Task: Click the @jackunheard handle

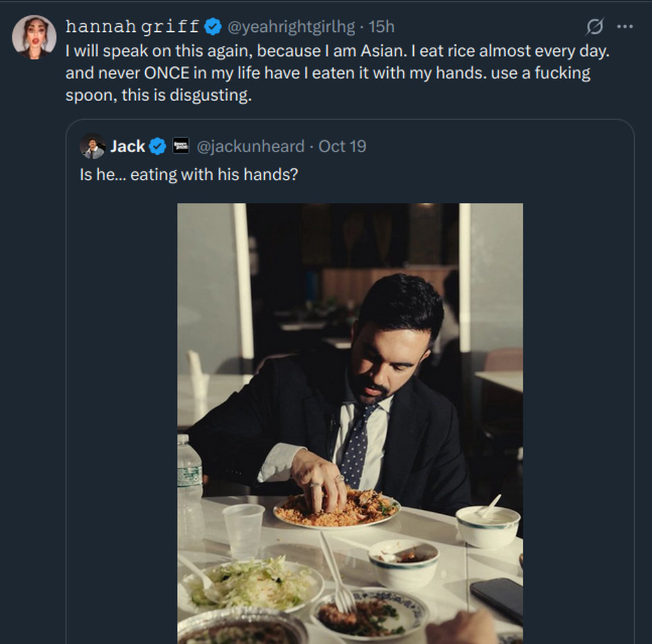Action: [250, 146]
